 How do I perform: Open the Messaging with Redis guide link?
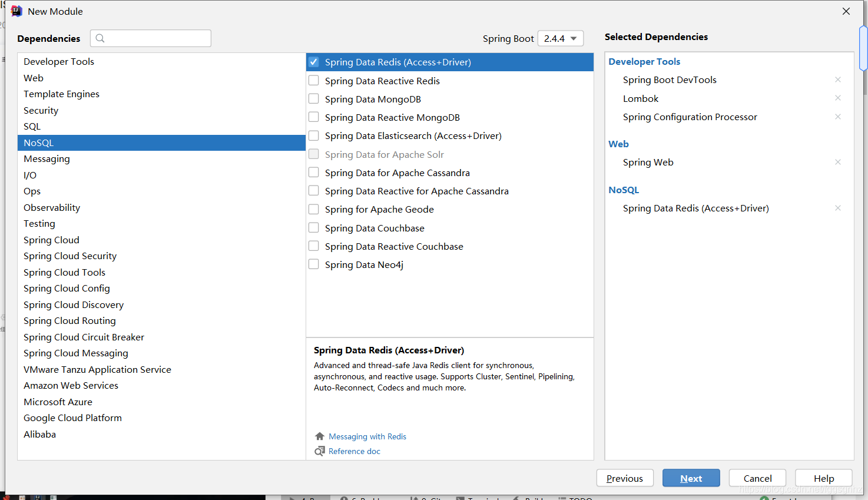(x=367, y=436)
